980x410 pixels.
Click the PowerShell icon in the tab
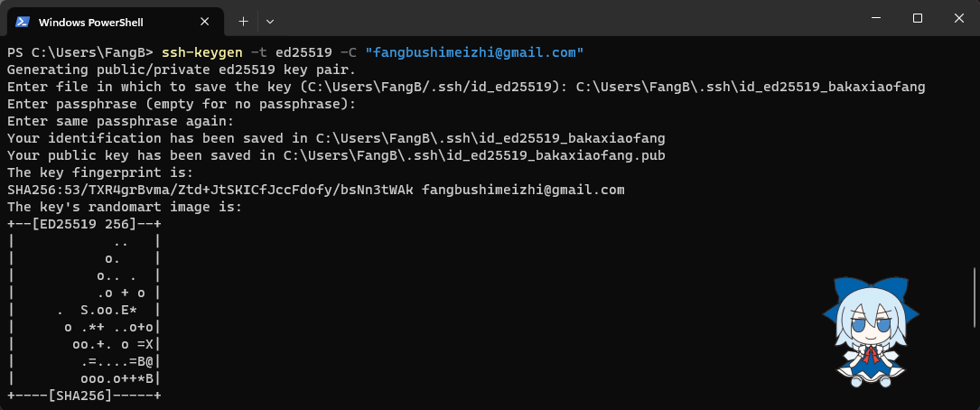pyautogui.click(x=23, y=21)
